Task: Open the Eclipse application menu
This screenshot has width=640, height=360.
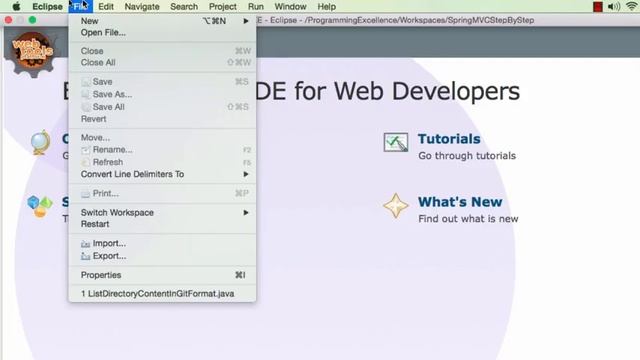Action: (x=47, y=7)
